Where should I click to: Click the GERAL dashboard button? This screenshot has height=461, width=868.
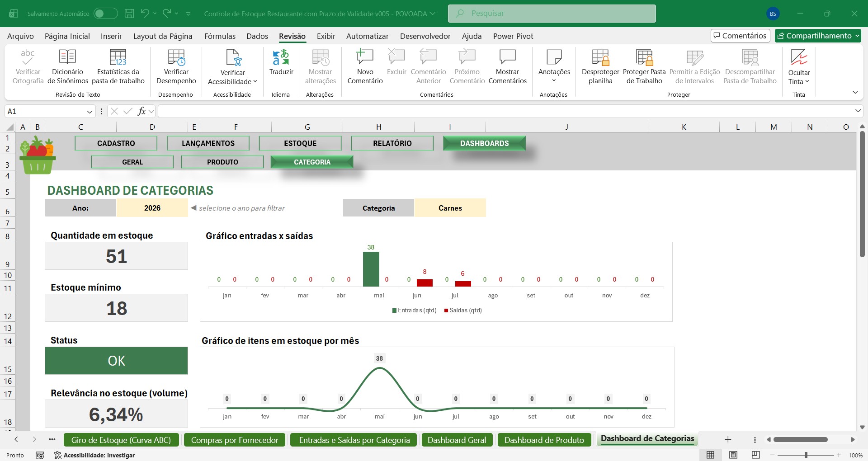click(x=132, y=162)
